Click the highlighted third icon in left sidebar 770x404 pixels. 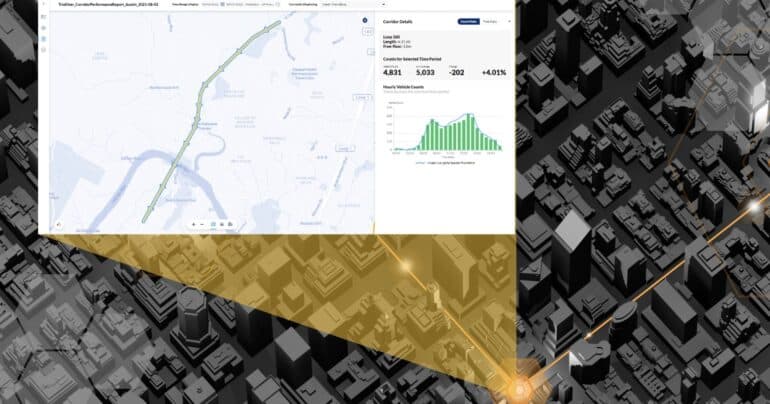43,37
